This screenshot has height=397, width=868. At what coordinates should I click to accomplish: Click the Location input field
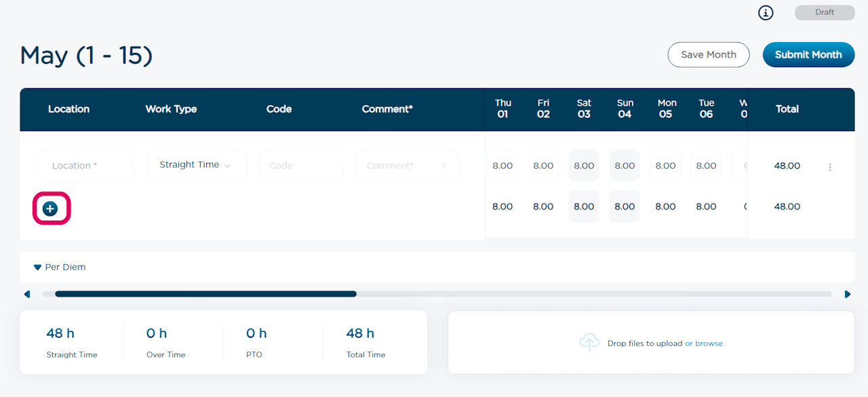[86, 165]
